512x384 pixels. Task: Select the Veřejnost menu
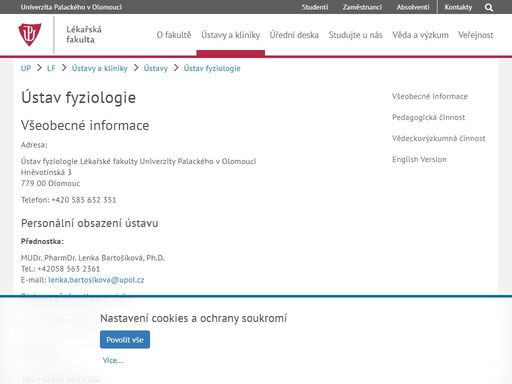tap(475, 35)
